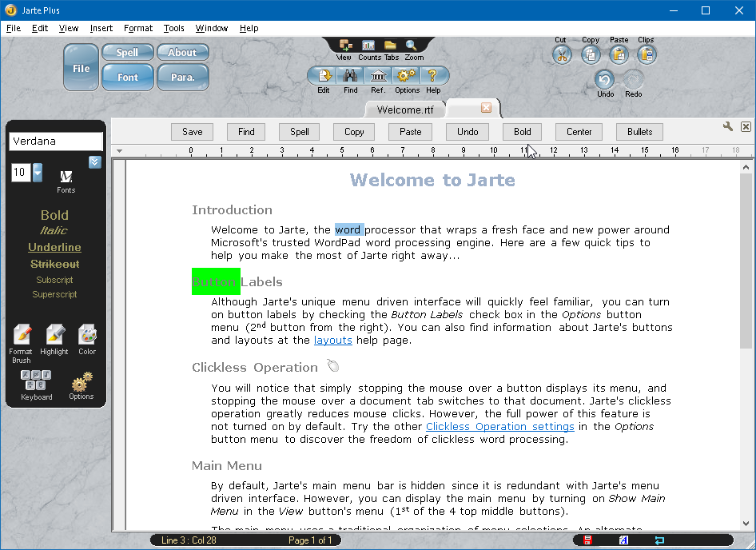Follow the layouts hyperlink
The image size is (756, 550).
333,340
